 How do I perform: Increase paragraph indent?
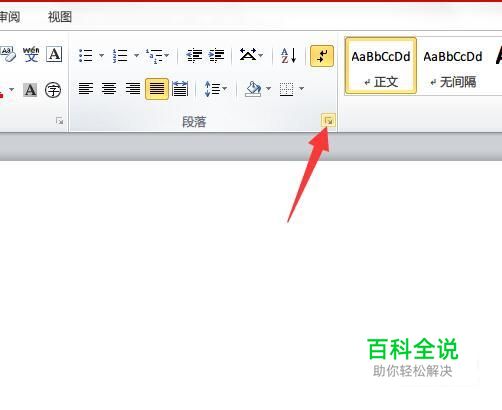point(217,55)
